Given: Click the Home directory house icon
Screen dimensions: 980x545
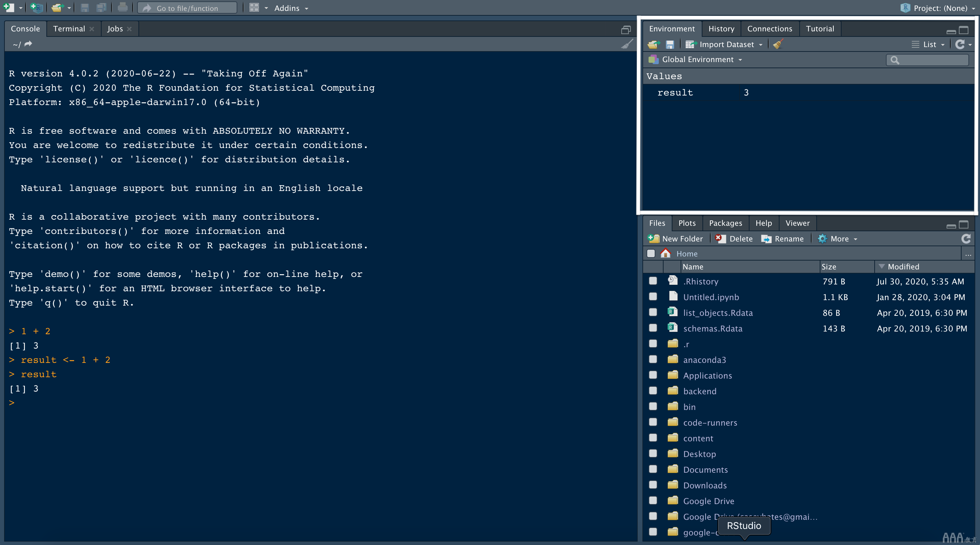Looking at the screenshot, I should pos(665,253).
